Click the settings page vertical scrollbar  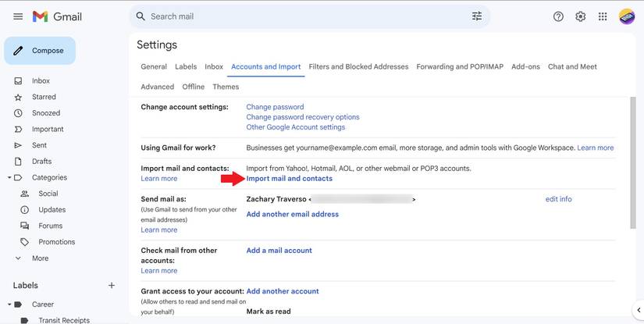click(x=632, y=164)
